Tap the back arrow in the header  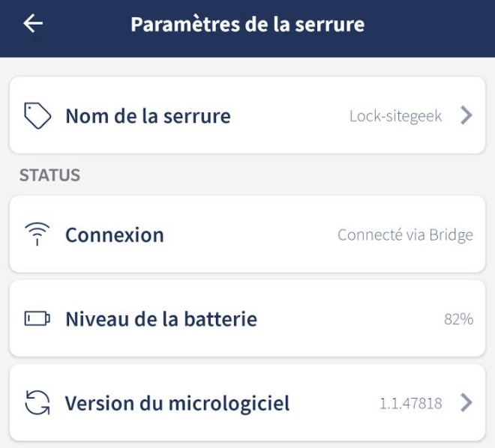coord(33,24)
